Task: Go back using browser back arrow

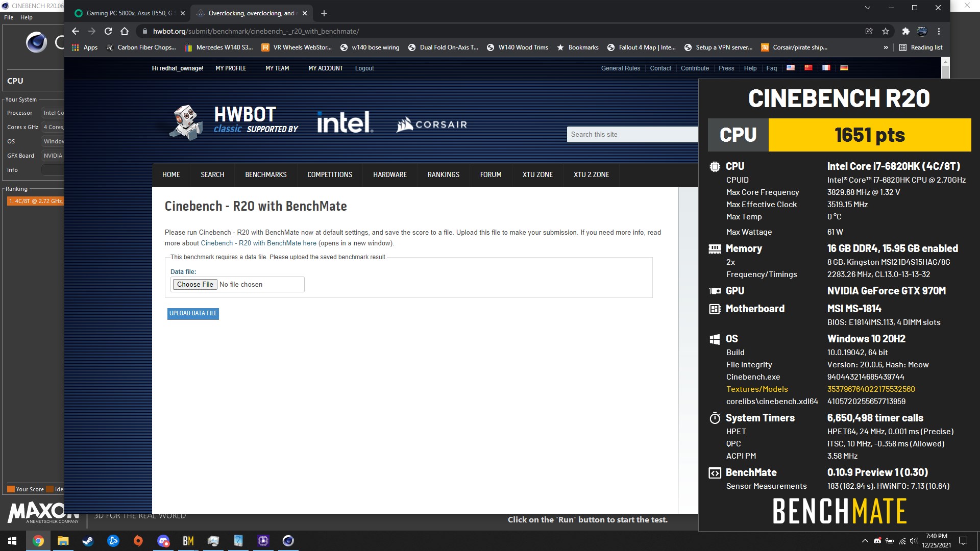Action: coord(76,31)
